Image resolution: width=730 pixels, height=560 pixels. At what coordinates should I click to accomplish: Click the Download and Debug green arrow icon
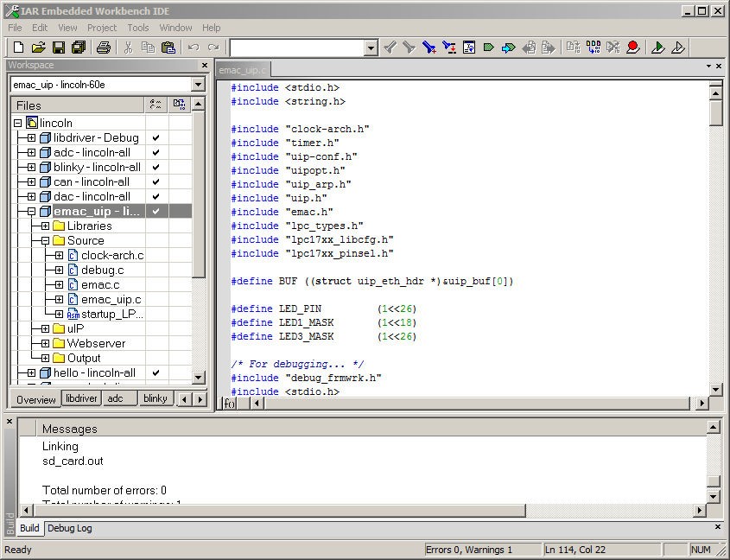(657, 48)
